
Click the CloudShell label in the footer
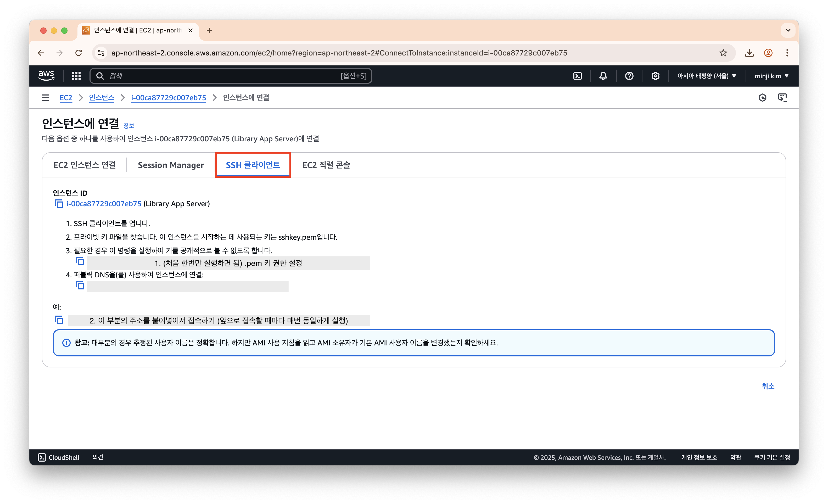(64, 457)
